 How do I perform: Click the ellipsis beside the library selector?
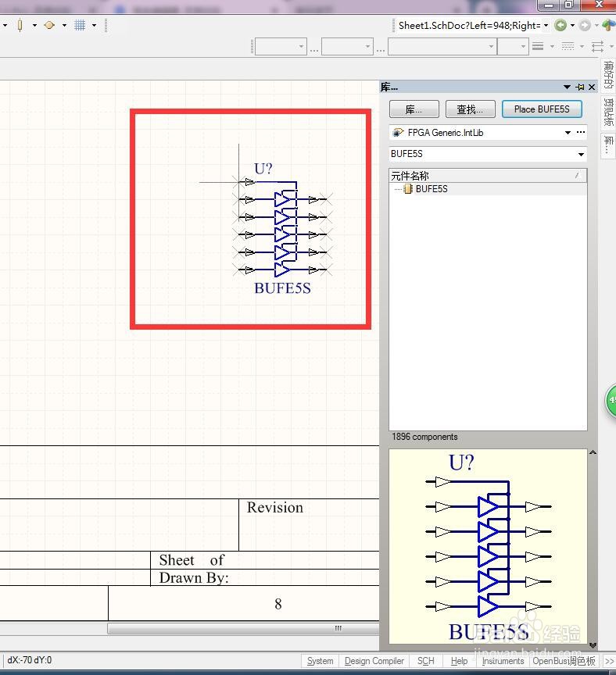(x=581, y=132)
